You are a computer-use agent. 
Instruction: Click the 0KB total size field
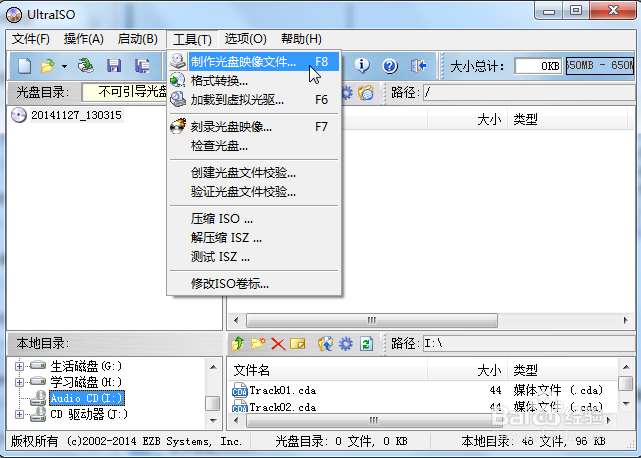click(538, 66)
